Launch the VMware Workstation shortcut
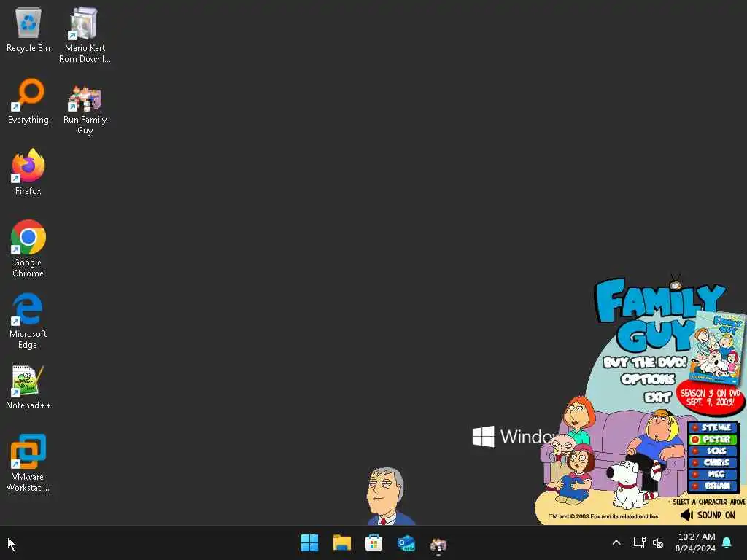 tap(28, 462)
